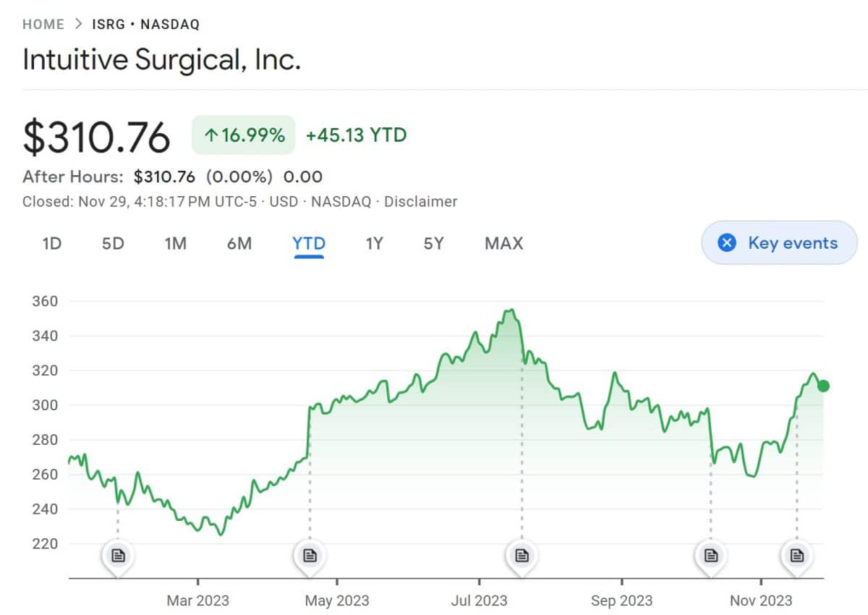The width and height of the screenshot is (868, 615).
Task: View the MAX time range
Action: click(503, 244)
